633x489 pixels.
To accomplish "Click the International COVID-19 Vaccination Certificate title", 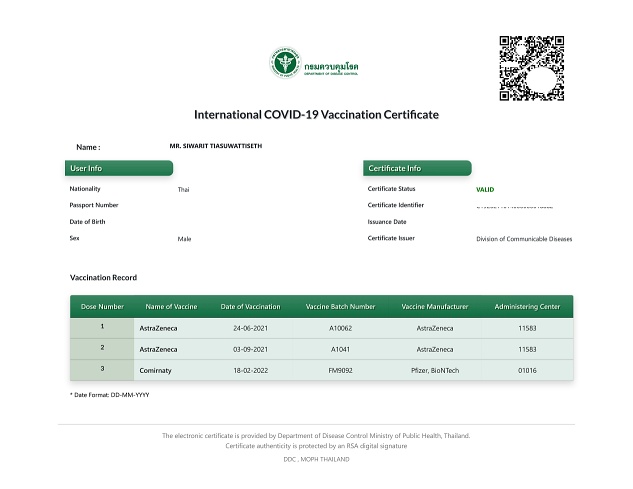I will 316,115.
